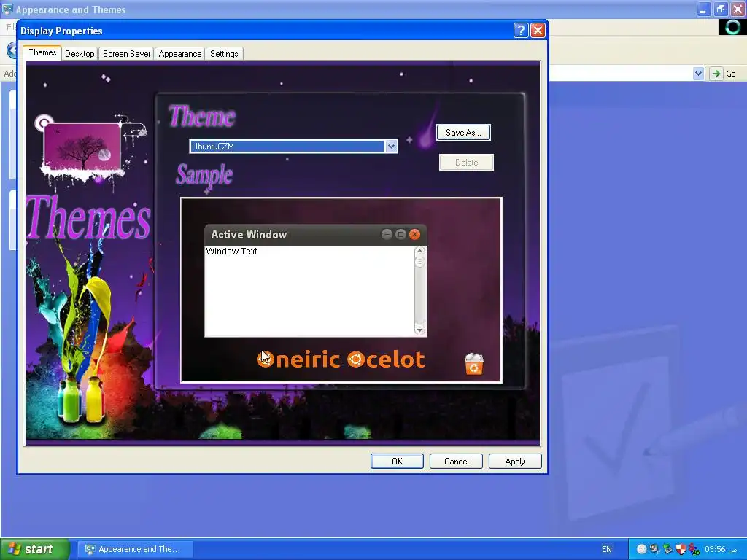The height and width of the screenshot is (560, 747).
Task: Expand the Theme dropdown arrow
Action: 391,146
